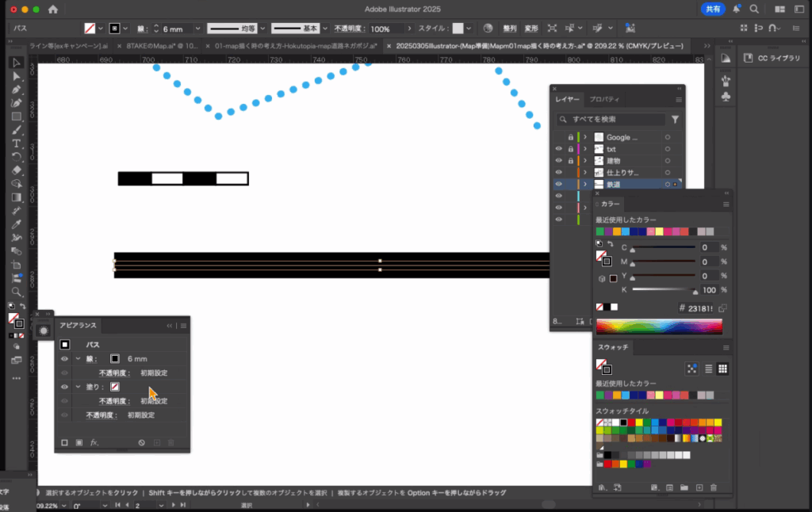Screen dimensions: 812x512
Task: Click the layer filter funnel icon
Action: click(675, 120)
